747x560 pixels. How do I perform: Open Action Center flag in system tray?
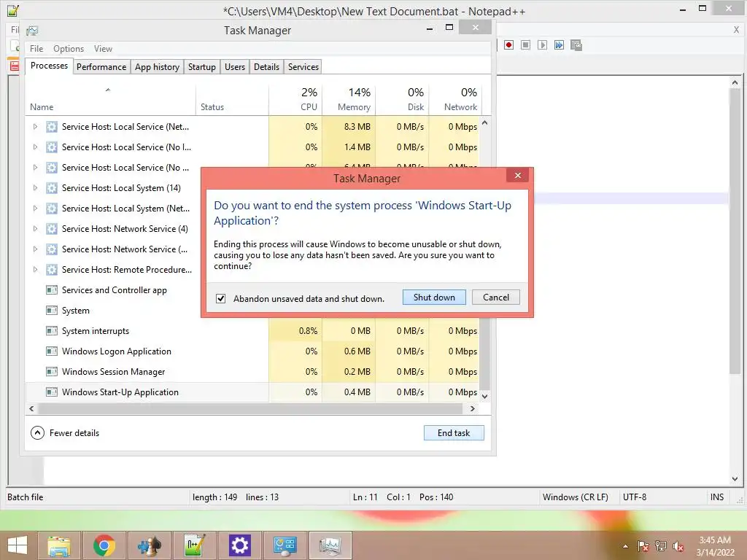[643, 546]
